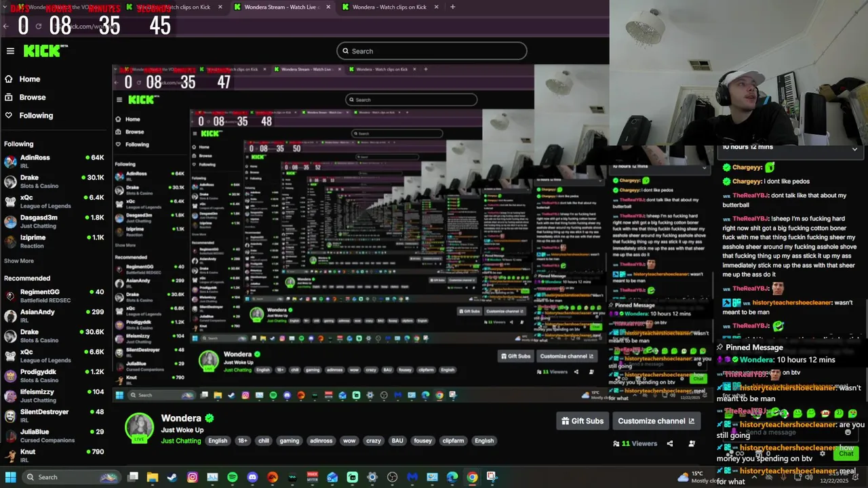Select the clipfarm tag

(453, 441)
